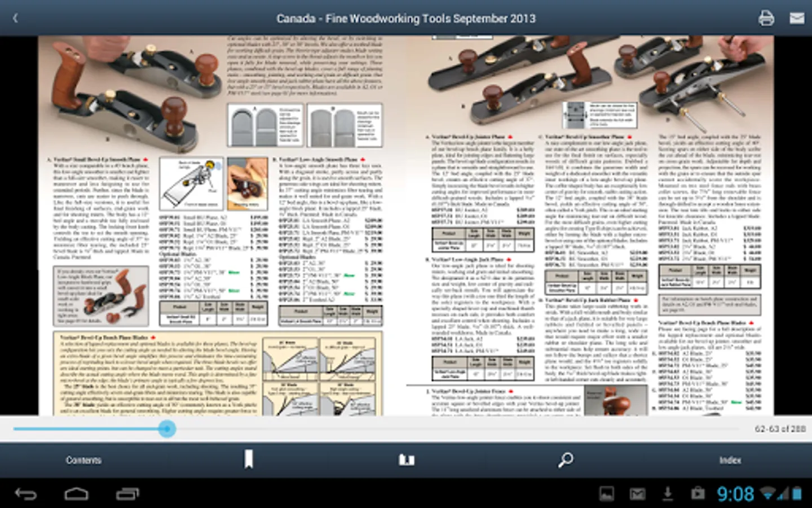The height and width of the screenshot is (508, 812).
Task: Open the picture notification icon in status bar
Action: pos(607,494)
